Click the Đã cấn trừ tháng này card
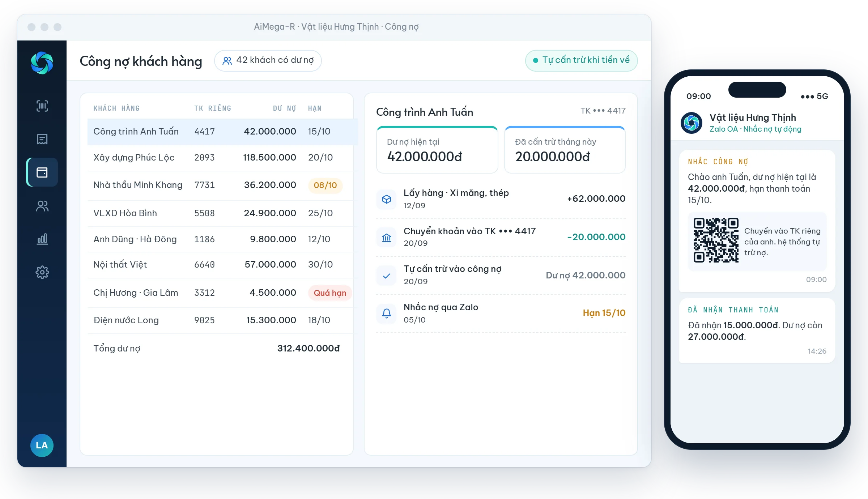 565,150
